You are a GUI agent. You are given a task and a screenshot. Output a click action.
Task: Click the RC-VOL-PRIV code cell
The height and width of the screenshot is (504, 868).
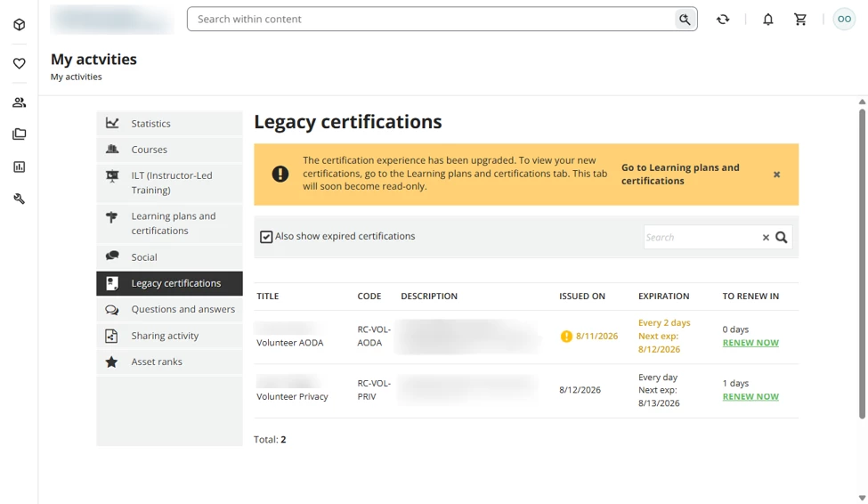[x=374, y=390]
